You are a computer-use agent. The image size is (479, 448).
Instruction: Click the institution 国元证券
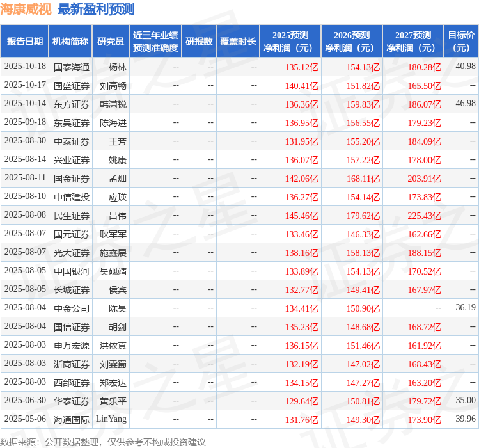pos(72,234)
